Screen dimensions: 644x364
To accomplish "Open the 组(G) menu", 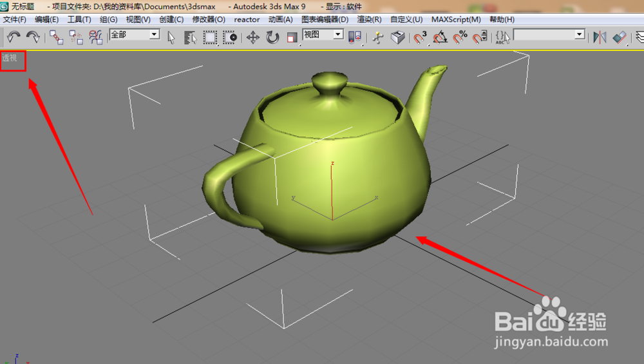I will pos(108,19).
